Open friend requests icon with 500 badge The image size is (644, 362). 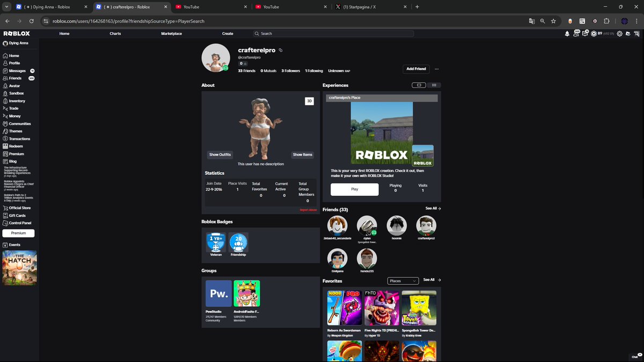tap(576, 33)
